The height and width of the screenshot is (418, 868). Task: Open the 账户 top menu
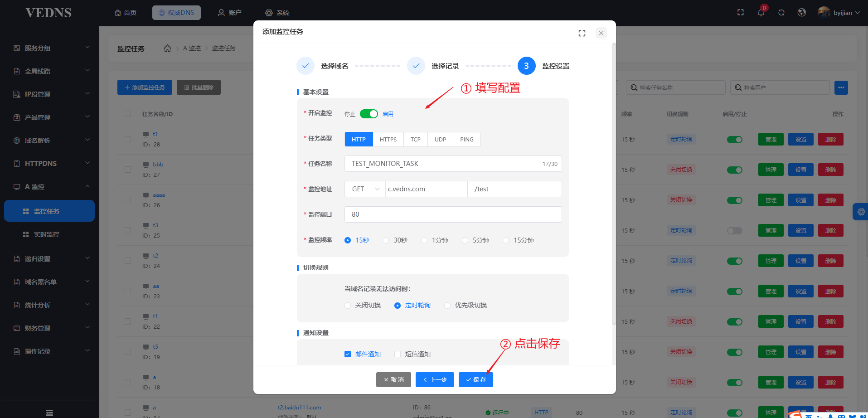coord(230,13)
